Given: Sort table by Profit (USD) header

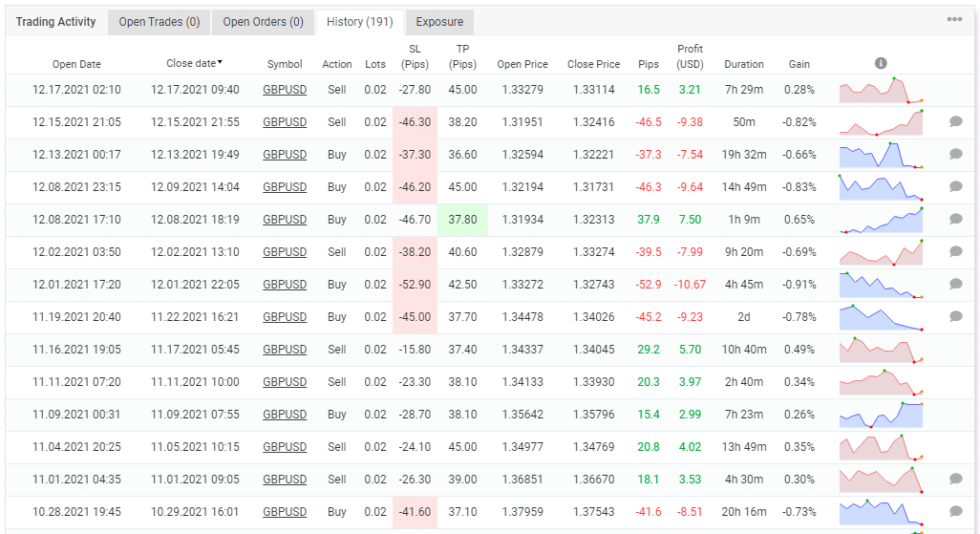Looking at the screenshot, I should pyautogui.click(x=690, y=56).
